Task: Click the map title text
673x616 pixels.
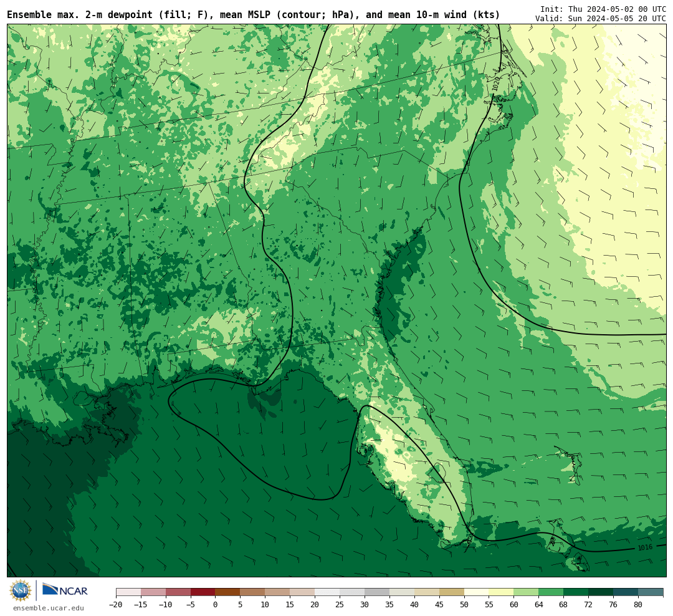Action: coord(253,14)
